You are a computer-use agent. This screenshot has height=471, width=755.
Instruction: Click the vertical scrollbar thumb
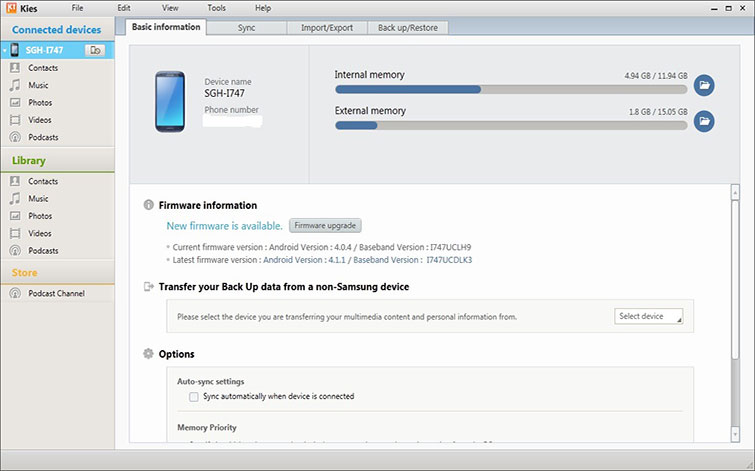point(735,279)
